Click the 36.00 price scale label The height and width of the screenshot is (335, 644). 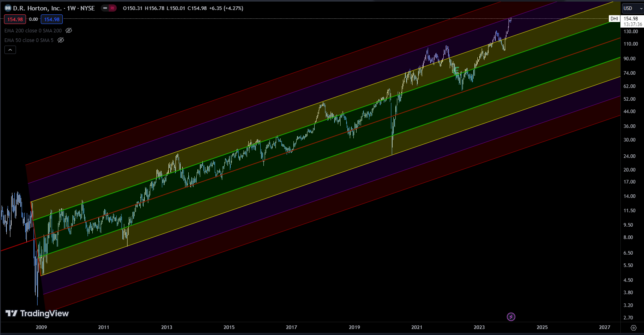point(630,126)
